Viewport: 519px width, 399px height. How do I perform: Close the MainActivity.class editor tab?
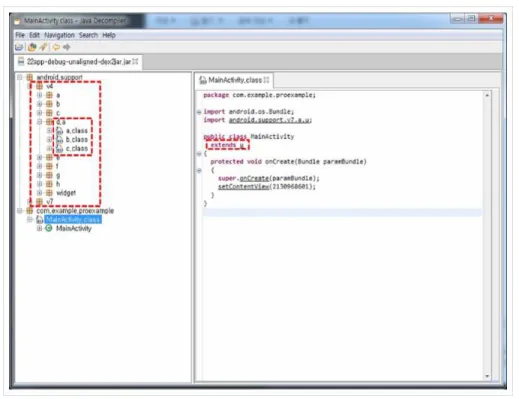click(x=266, y=80)
